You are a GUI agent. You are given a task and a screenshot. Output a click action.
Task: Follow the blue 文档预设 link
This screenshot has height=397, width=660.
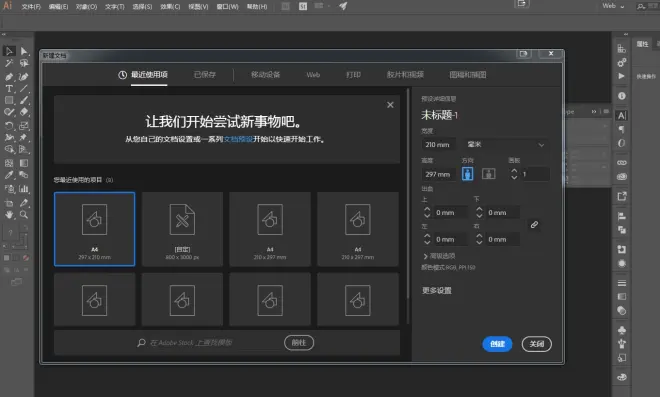pyautogui.click(x=238, y=139)
